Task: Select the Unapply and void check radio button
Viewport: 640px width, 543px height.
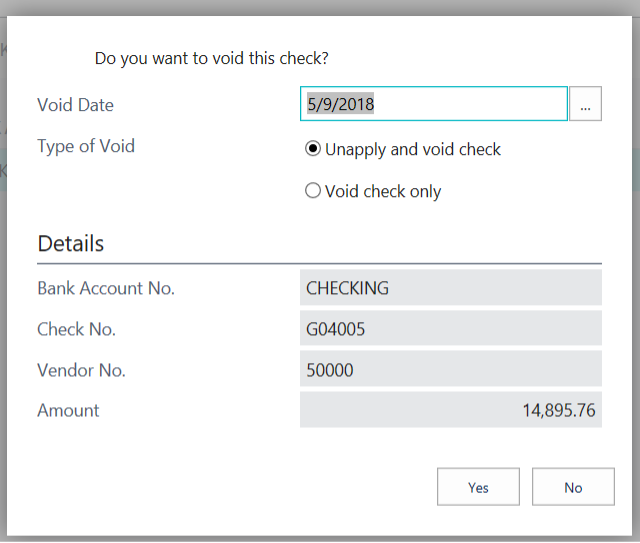Action: pyautogui.click(x=313, y=149)
